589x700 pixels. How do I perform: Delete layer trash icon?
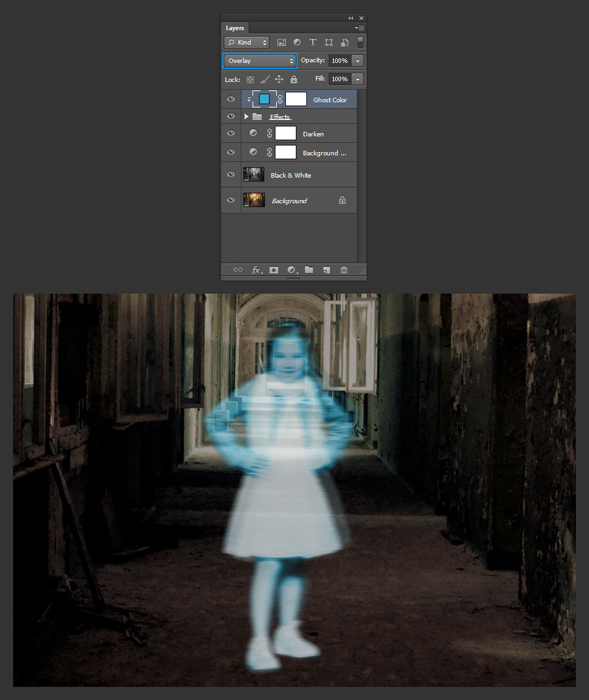coord(344,269)
